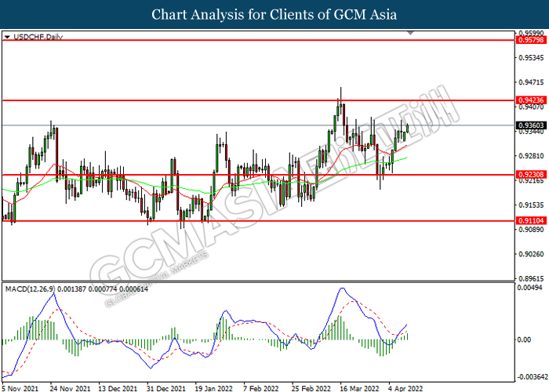Click the 0.95345 price scale value
Screen dimensions: 549x392
click(531, 57)
